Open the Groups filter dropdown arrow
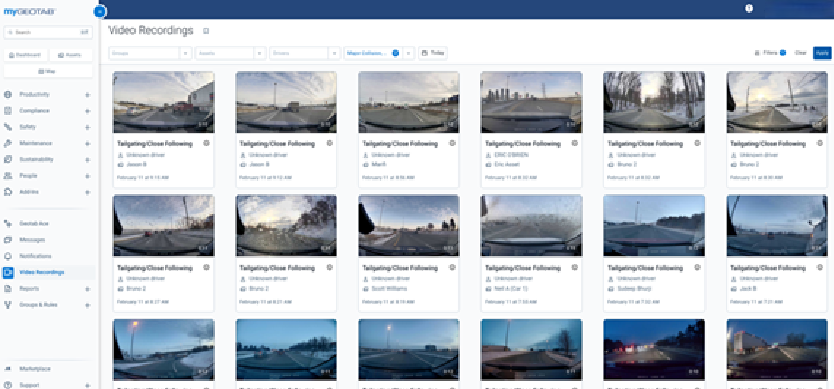The height and width of the screenshot is (389, 834). [x=186, y=53]
